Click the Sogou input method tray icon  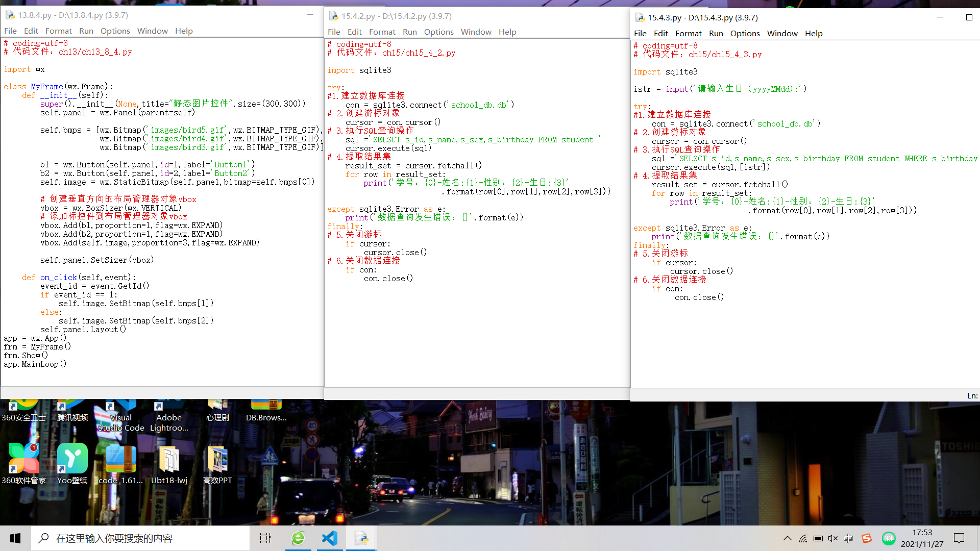867,538
